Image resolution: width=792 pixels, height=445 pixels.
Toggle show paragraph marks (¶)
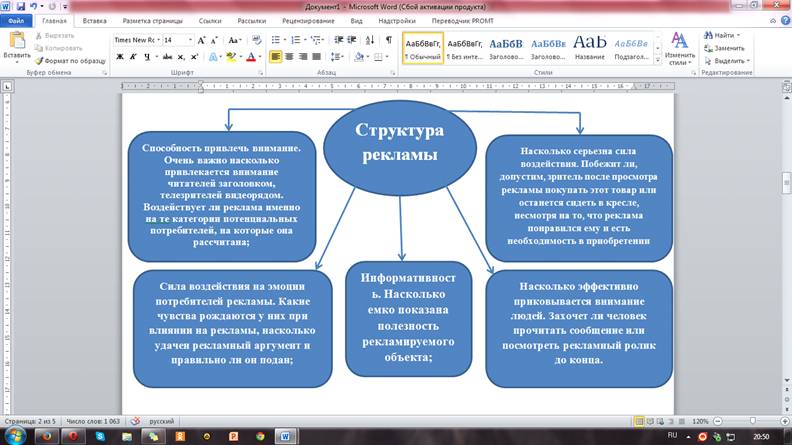(388, 39)
